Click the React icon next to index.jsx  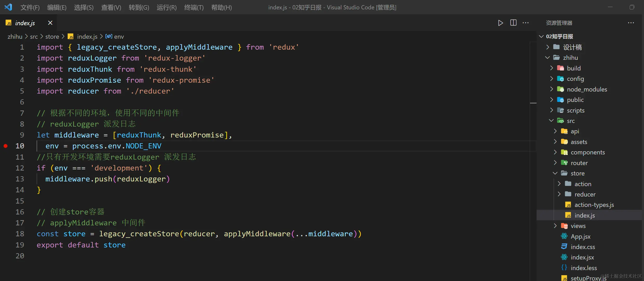click(564, 257)
